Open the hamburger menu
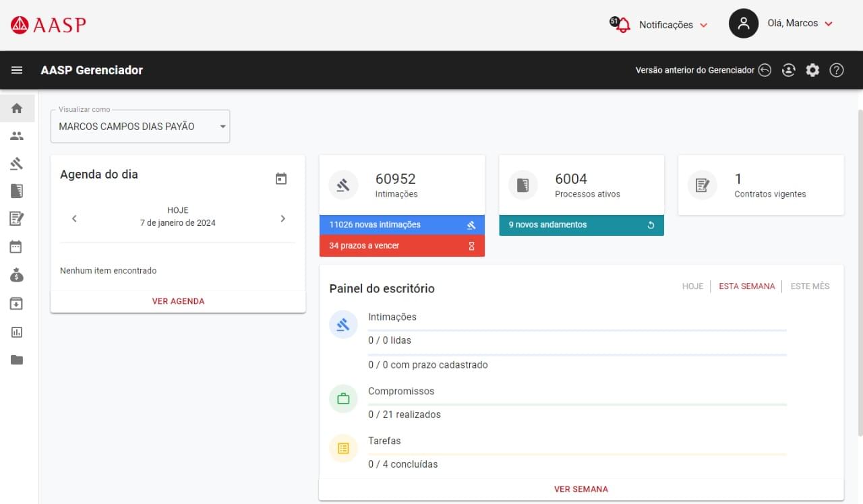The width and height of the screenshot is (863, 504). 17,70
